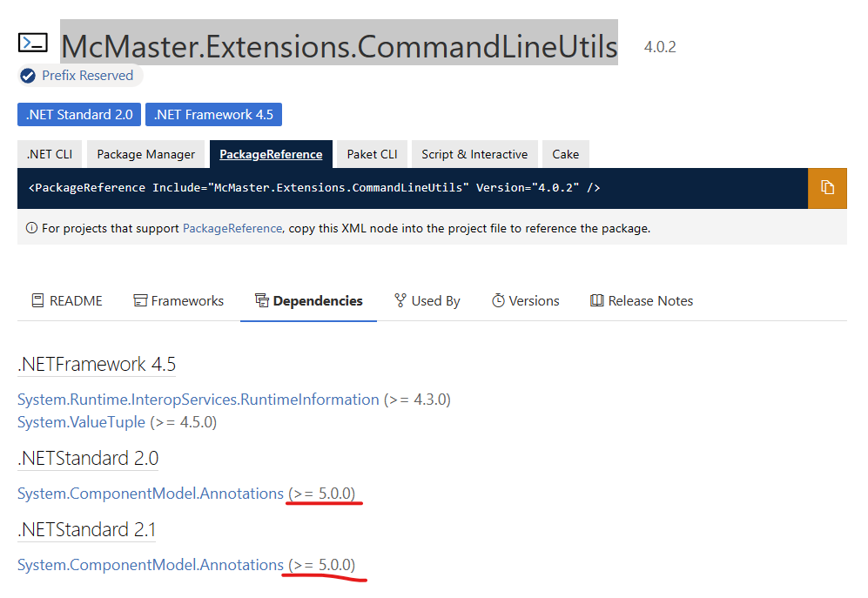
Task: Open the System.ValueTuple dependency link
Action: 82,422
